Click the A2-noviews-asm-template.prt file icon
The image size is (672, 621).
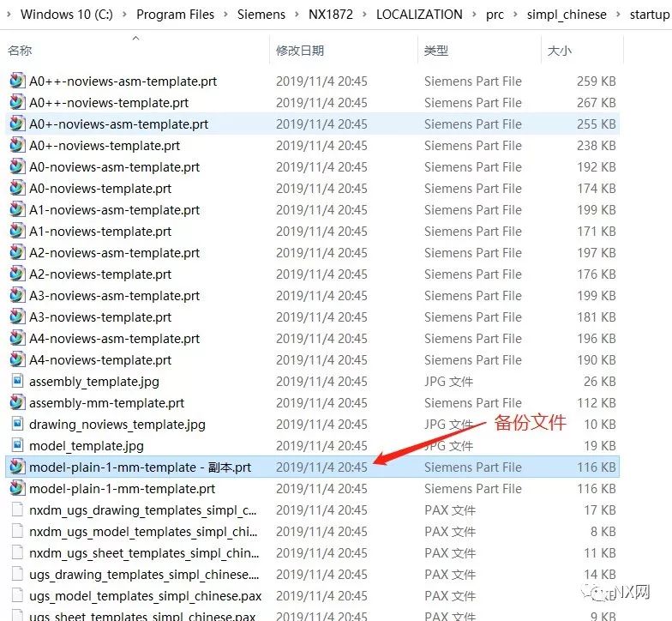[x=17, y=252]
